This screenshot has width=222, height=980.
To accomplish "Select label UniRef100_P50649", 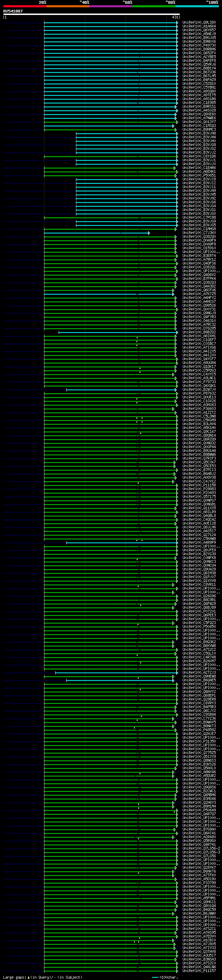I will tap(199, 810).
